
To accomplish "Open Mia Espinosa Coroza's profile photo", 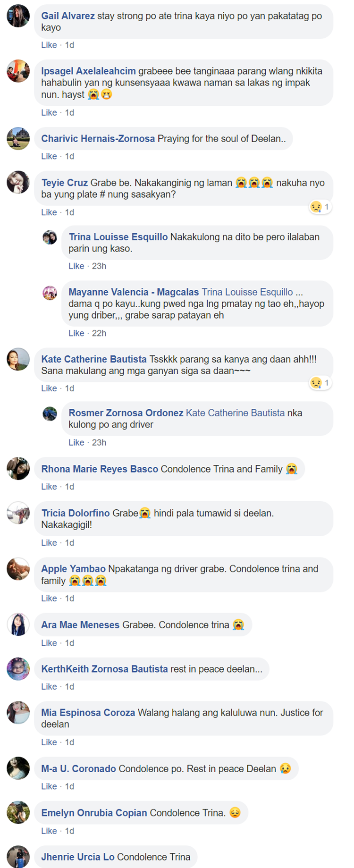I will [x=18, y=713].
